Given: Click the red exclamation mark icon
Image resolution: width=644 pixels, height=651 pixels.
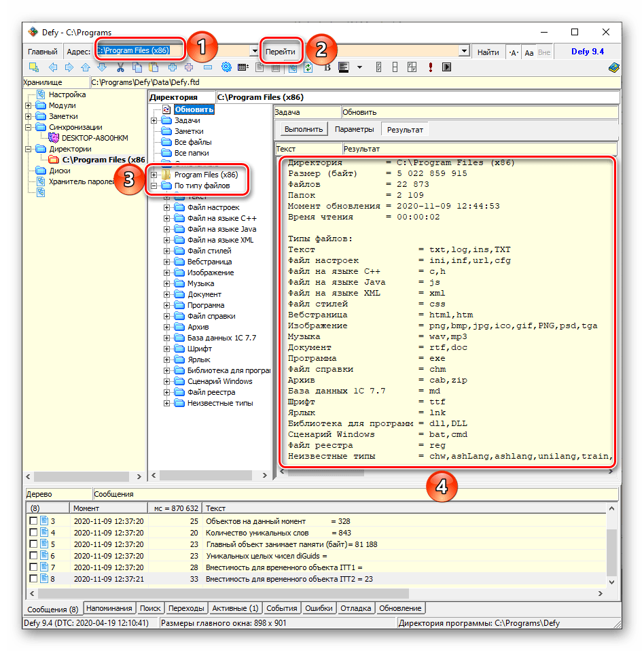Looking at the screenshot, I should (x=431, y=67).
